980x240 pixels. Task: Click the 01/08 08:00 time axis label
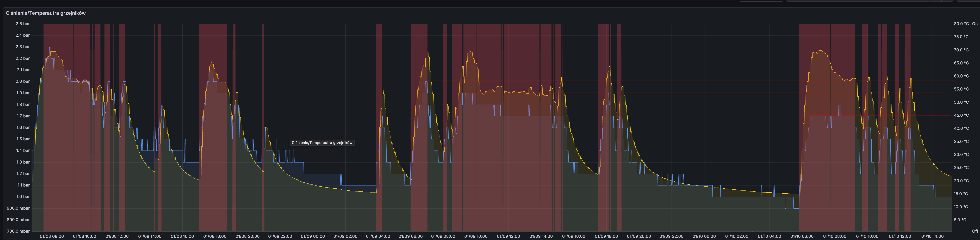52,236
